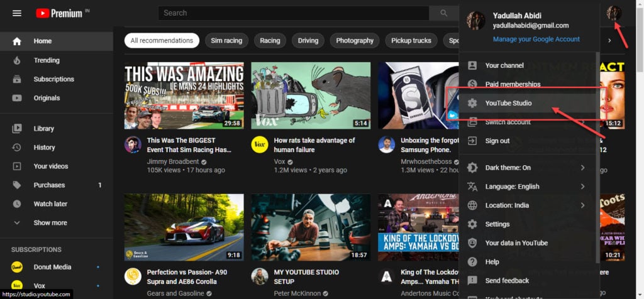The image size is (644, 299).
Task: Click the Vox channel avatar under video
Action: point(260,144)
